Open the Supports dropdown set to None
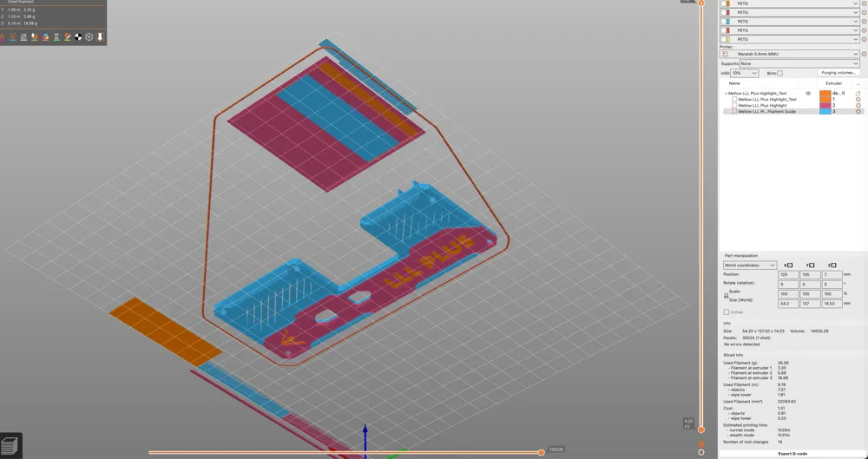Viewport: 868px width, 459px height. (x=800, y=63)
